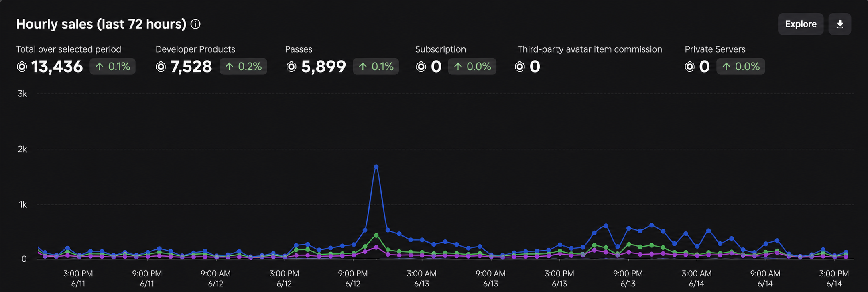868x292 pixels.
Task: Click the blue peak data point near 1.7k
Action: [x=376, y=167]
